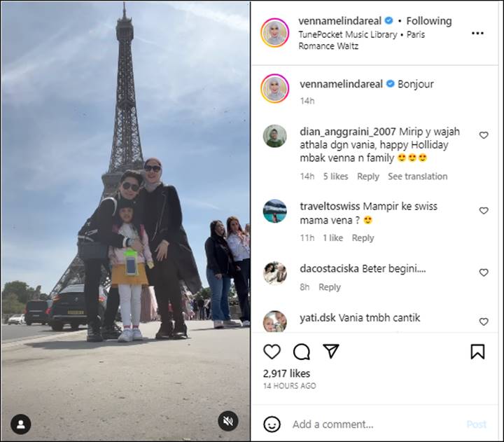Open the emoji picker smiley icon

pyautogui.click(x=272, y=424)
